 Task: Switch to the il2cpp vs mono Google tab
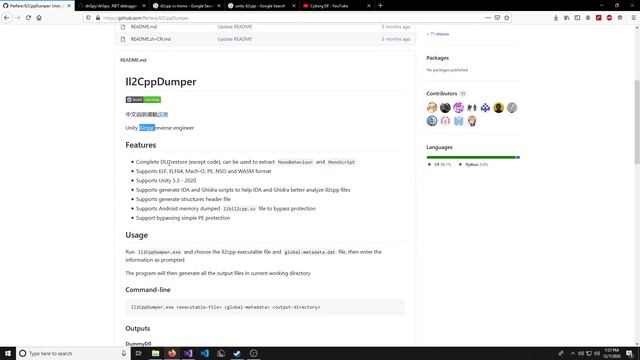point(187,6)
